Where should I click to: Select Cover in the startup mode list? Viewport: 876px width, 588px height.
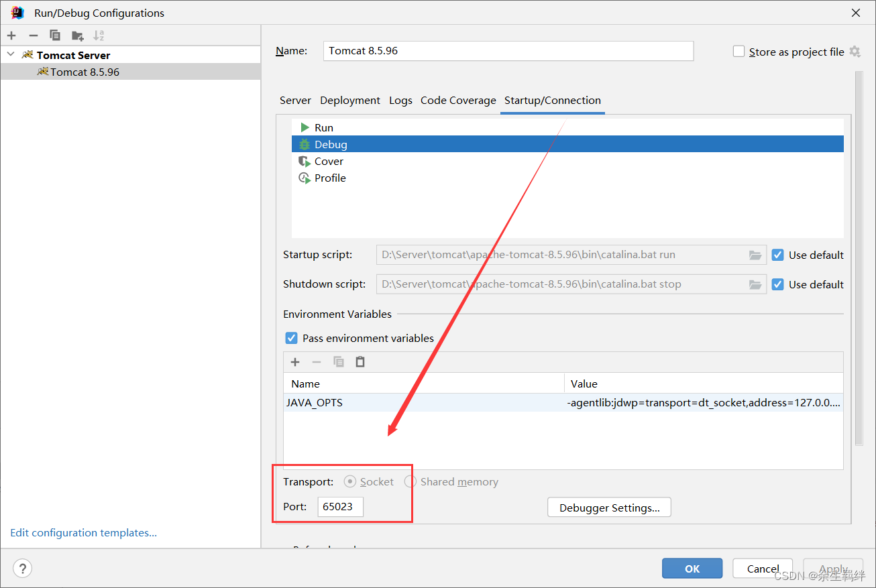click(x=329, y=161)
